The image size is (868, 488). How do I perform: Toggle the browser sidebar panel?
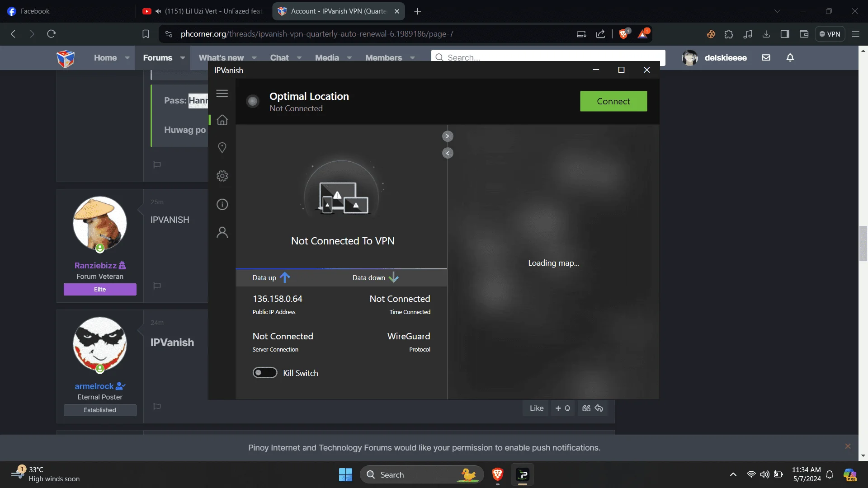[x=785, y=34]
